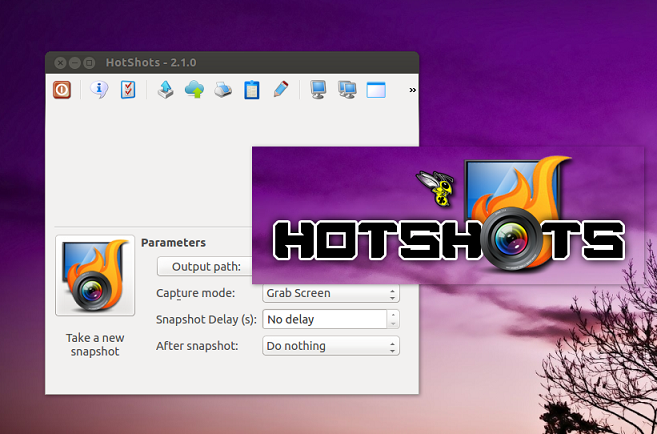This screenshot has width=657, height=434.
Task: Click the red Quit power icon
Action: (x=62, y=90)
